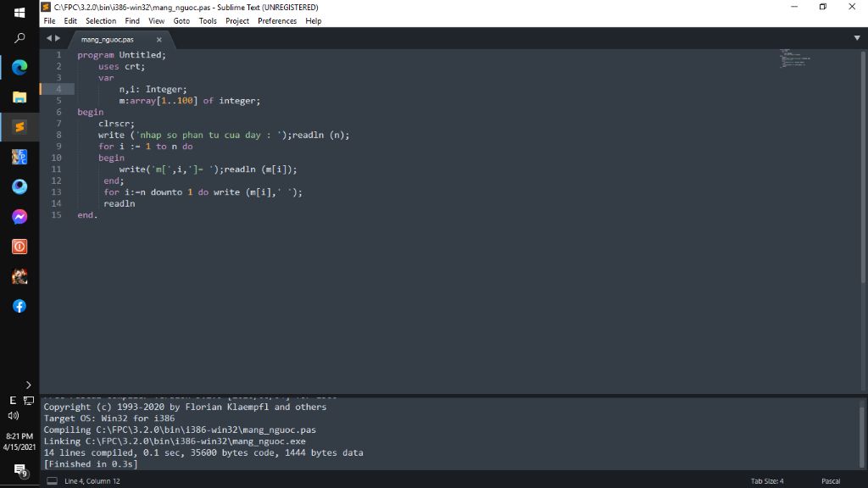Click the 'Linking' output line
The image size is (868, 488).
(x=175, y=441)
